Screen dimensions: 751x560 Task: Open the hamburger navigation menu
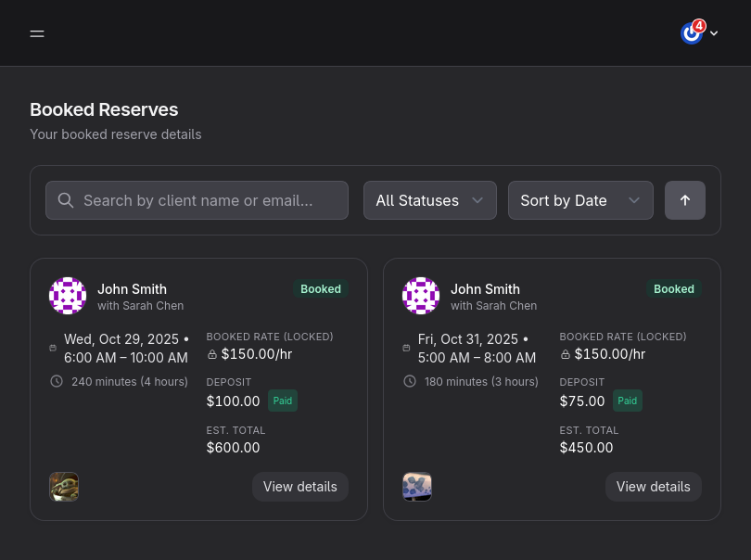37,33
